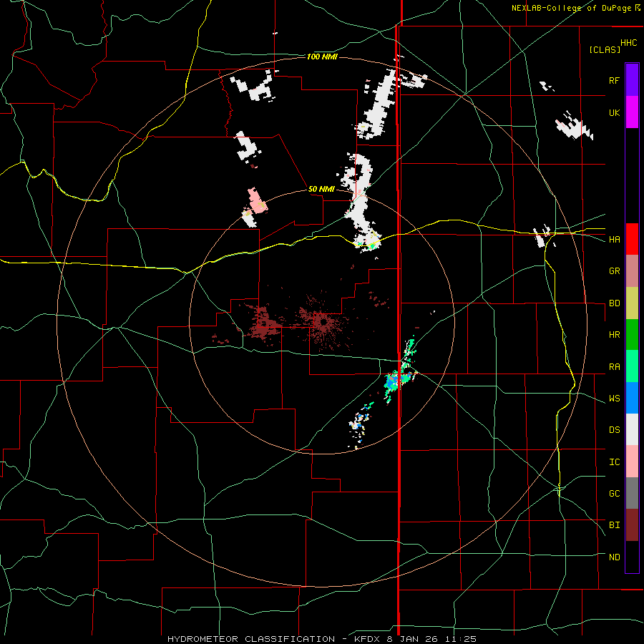Viewport: 644px width, 644px height.
Task: Click the "[CLAS]" units label
Action: 605,49
